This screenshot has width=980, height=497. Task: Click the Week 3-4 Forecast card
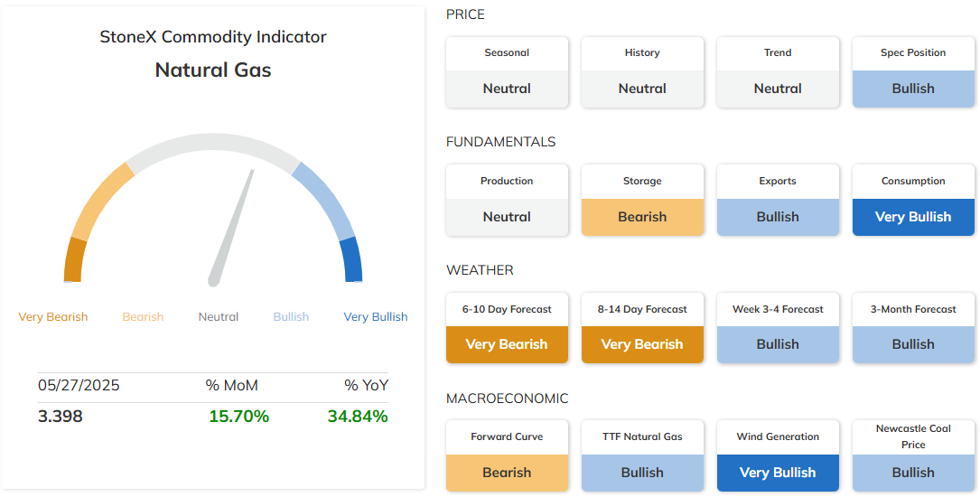click(778, 328)
